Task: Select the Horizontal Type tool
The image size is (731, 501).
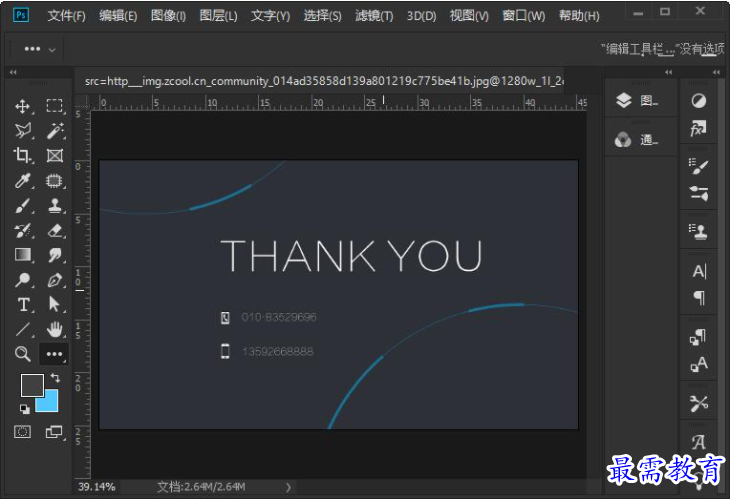Action: coord(22,304)
